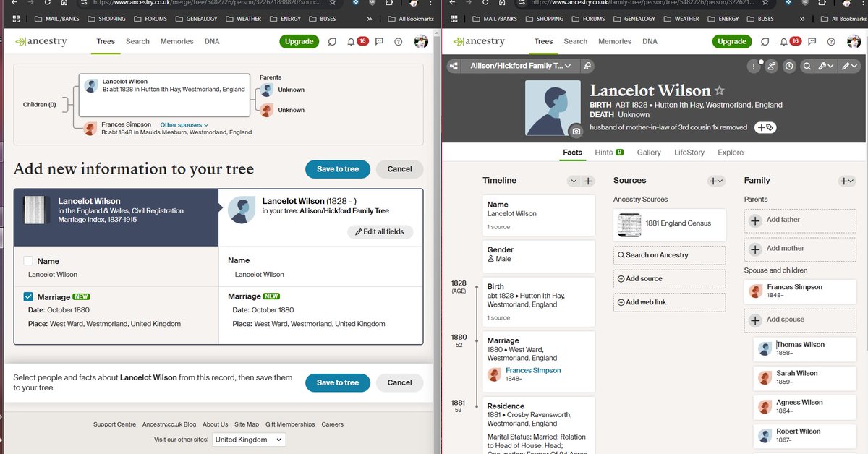Click the Upgrade button in the right window
Screen dimensions: 868x454
click(732, 42)
